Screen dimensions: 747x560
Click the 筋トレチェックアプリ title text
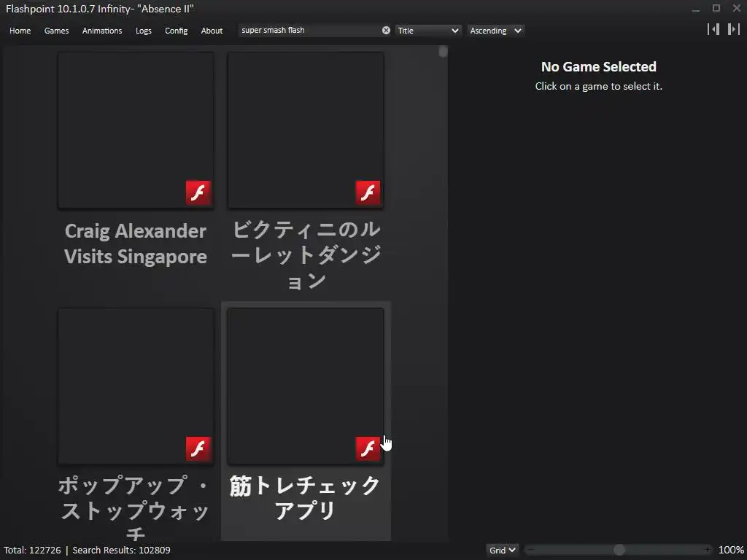(x=305, y=498)
